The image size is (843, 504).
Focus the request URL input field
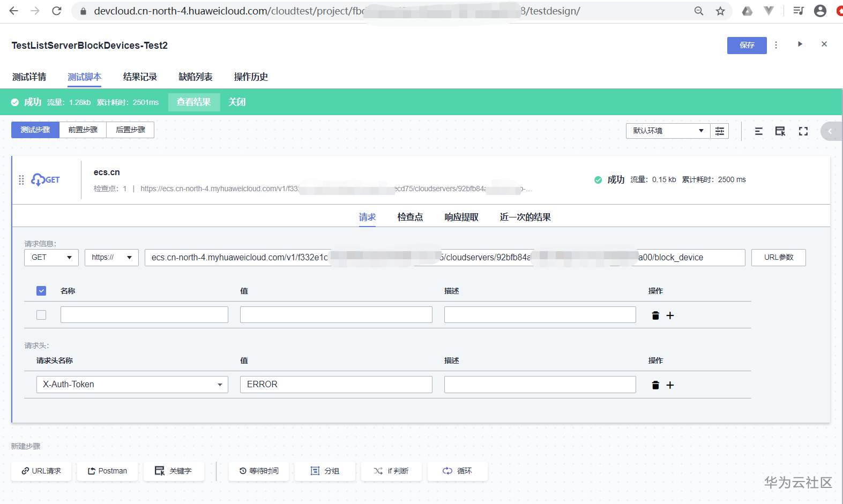[445, 258]
